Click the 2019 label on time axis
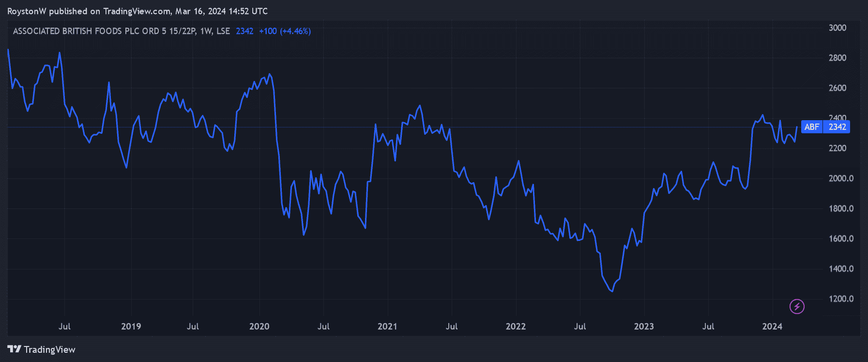 [131, 326]
